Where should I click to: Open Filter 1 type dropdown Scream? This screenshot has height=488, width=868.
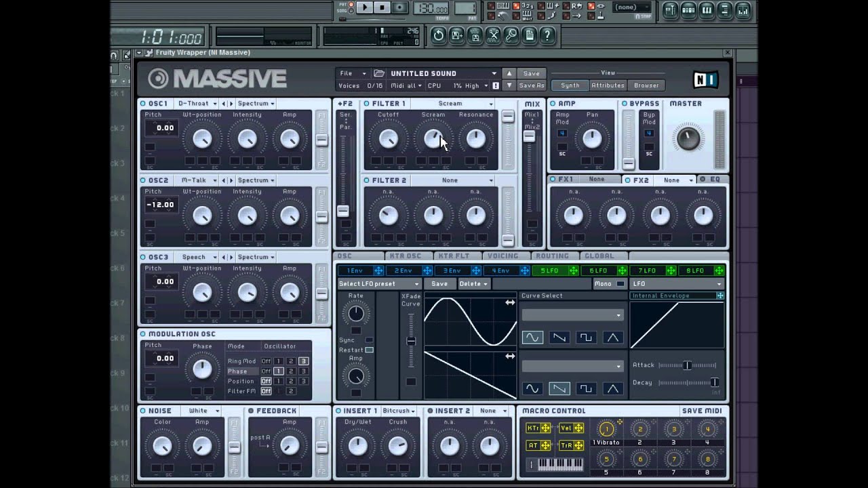452,104
